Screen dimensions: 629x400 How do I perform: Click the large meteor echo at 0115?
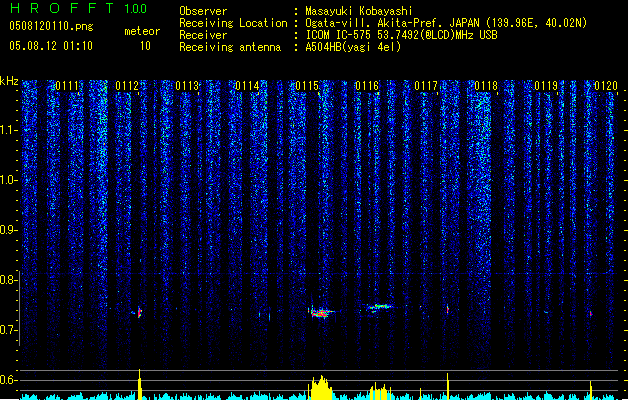click(x=322, y=312)
